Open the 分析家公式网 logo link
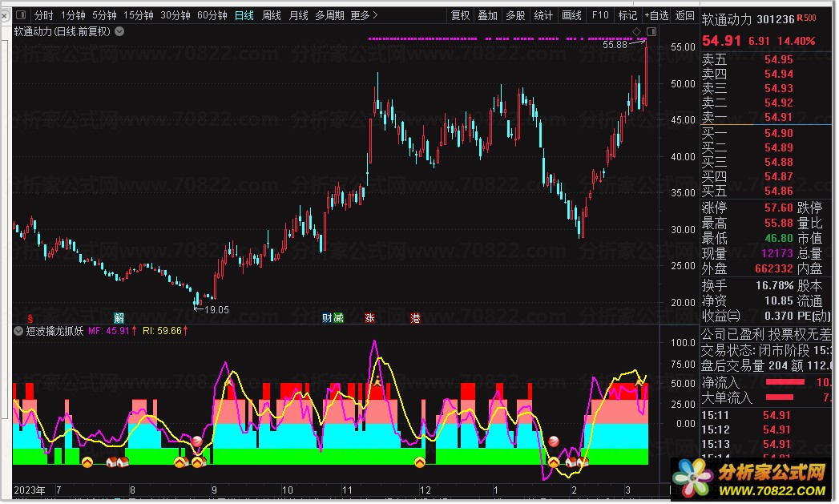The image size is (839, 504). click(x=752, y=478)
